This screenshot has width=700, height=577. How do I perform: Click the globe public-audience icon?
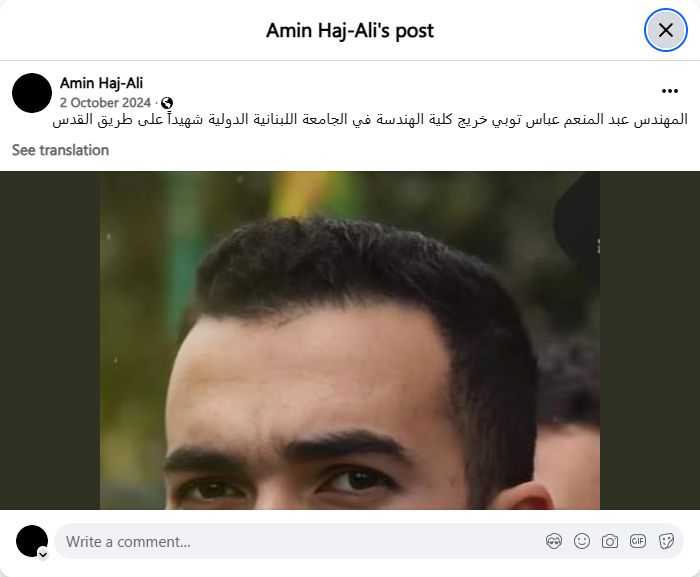click(167, 103)
